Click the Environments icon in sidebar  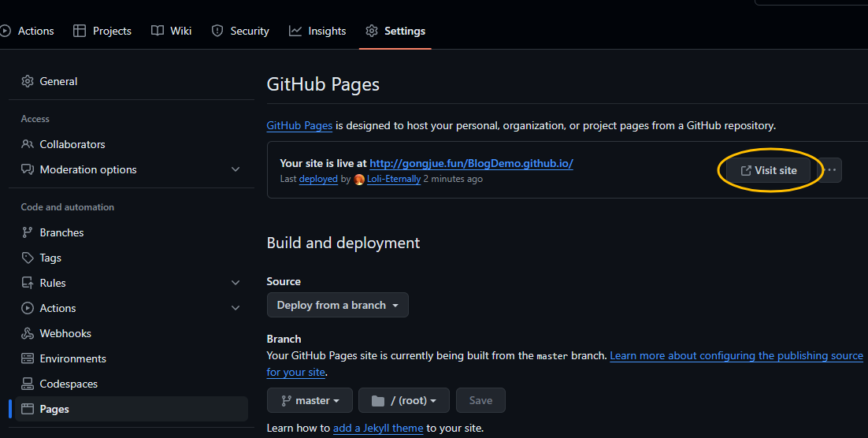coord(28,358)
